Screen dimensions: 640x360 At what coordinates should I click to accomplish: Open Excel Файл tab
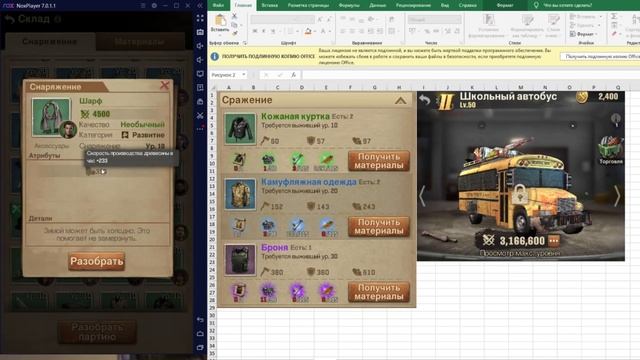click(218, 5)
